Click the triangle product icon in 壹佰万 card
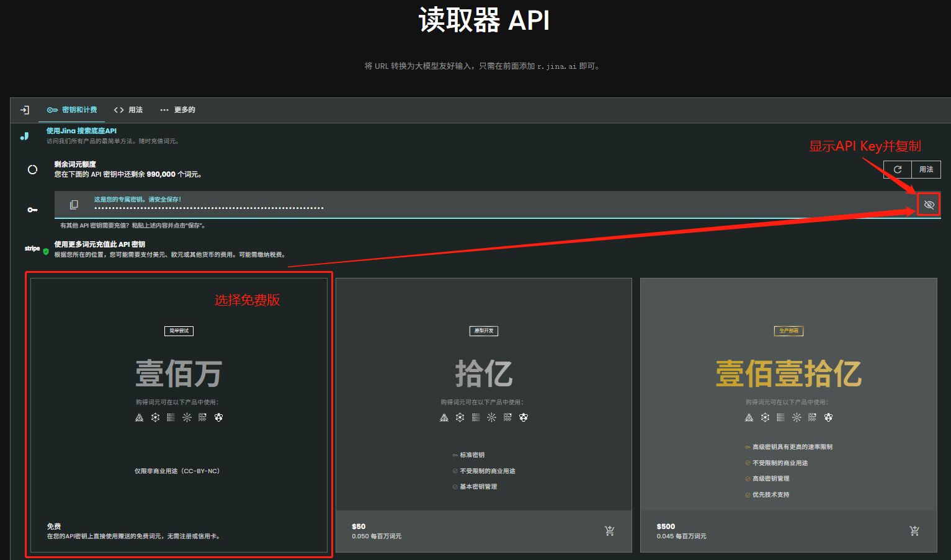This screenshot has width=951, height=560. (x=139, y=417)
